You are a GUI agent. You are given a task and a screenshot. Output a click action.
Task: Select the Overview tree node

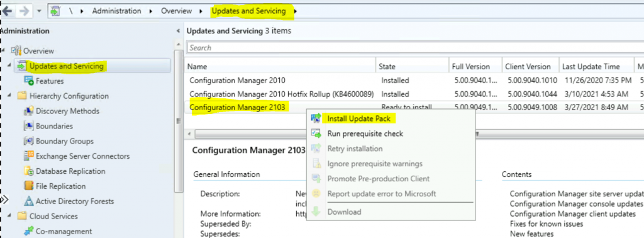[38, 51]
